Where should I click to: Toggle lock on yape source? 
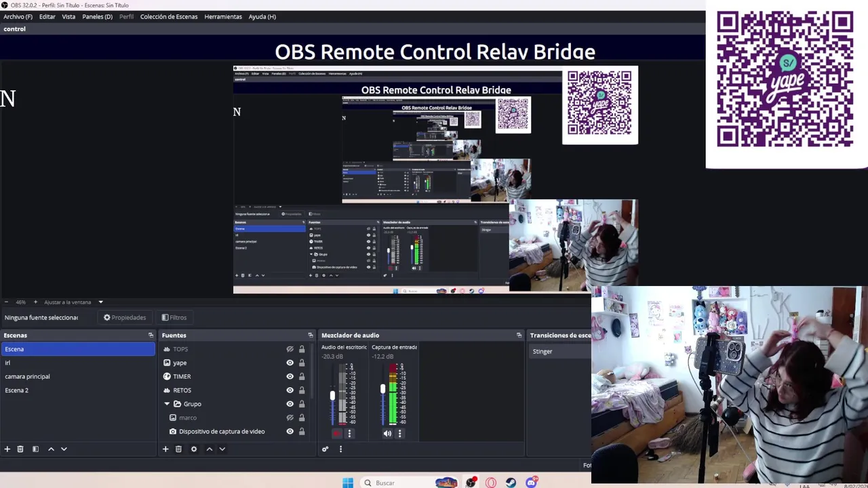(x=302, y=363)
